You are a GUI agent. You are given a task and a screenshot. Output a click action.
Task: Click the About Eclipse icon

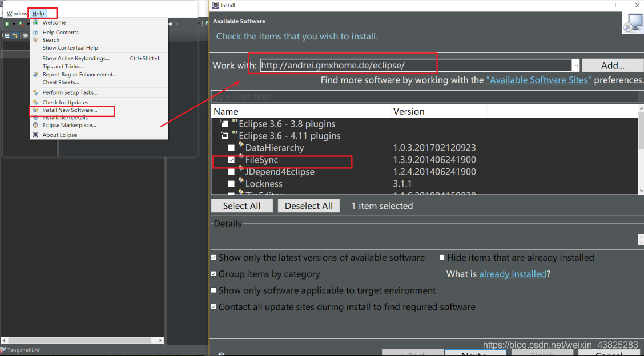click(36, 135)
